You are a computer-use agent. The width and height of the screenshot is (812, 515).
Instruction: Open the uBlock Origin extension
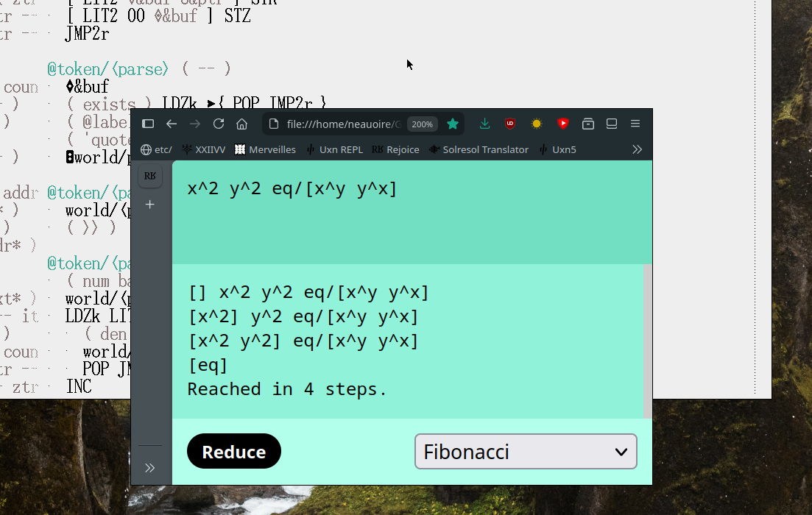pyautogui.click(x=509, y=124)
